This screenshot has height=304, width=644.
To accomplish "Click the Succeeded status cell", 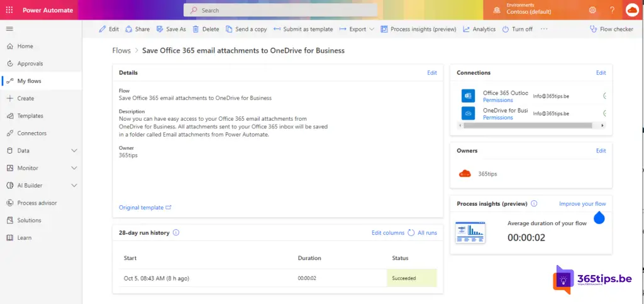I will coord(411,278).
